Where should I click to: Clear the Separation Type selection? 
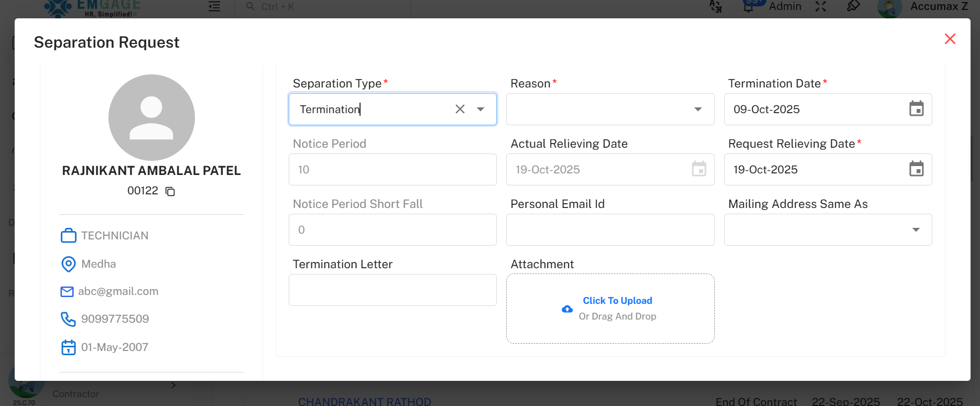pyautogui.click(x=460, y=109)
